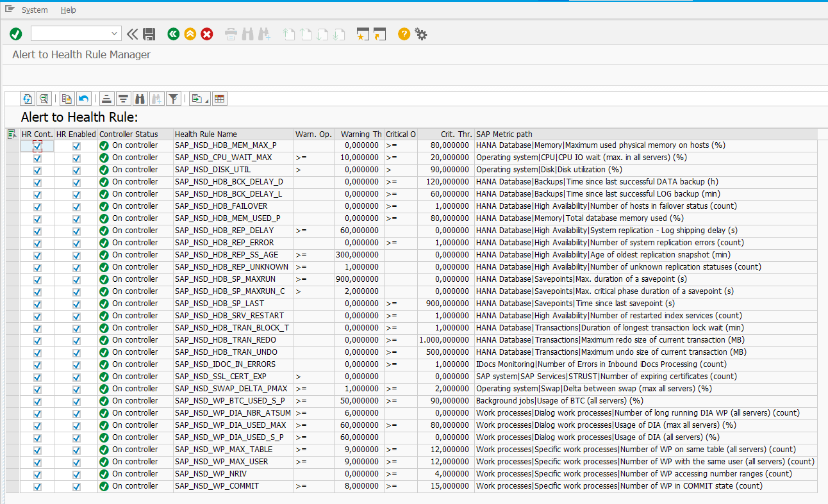Click the Controller Status column header
This screenshot has width=828, height=504.
click(136, 134)
